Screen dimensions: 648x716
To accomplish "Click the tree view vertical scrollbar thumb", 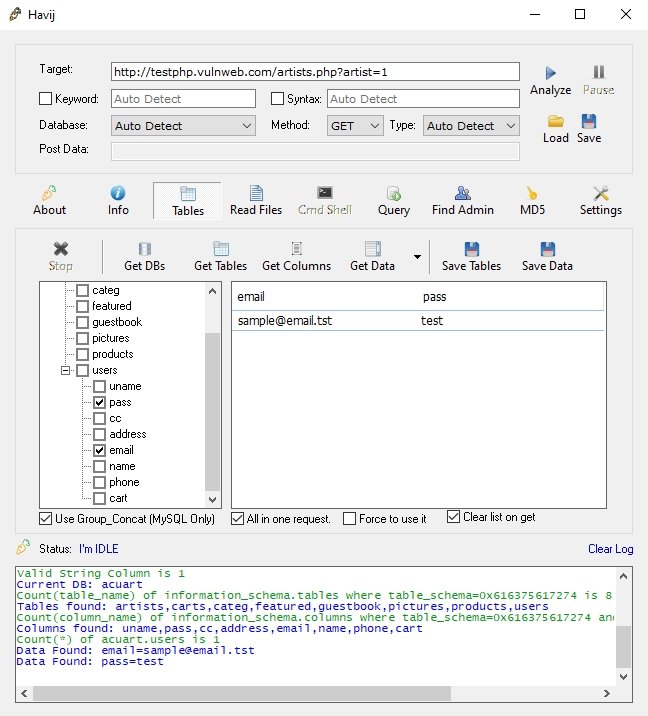I will pyautogui.click(x=212, y=412).
